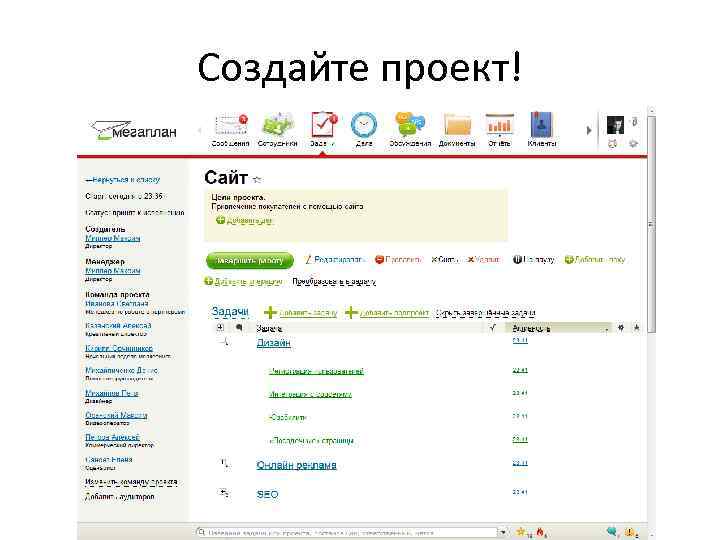Click Преобразовать в задачу link
This screenshot has height=540, width=720.
click(x=334, y=281)
